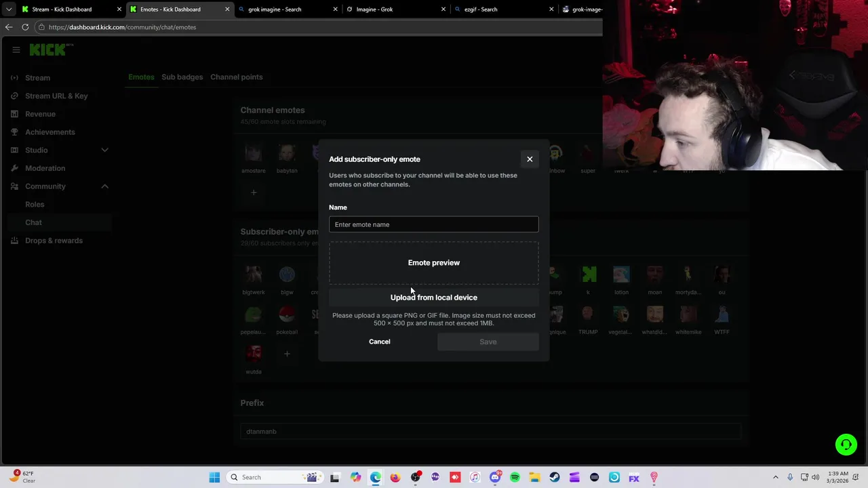Select the bigtwerk emote
Viewport: 868px width, 488px height.
coord(254,274)
